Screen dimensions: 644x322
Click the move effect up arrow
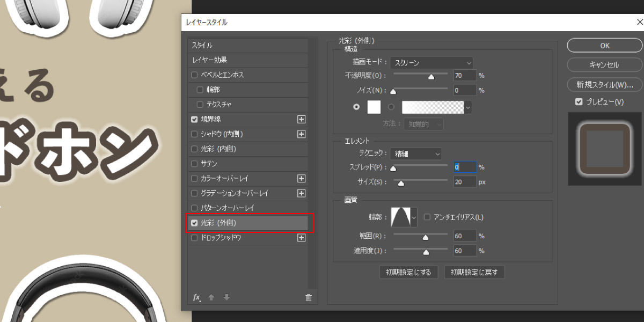(x=211, y=297)
